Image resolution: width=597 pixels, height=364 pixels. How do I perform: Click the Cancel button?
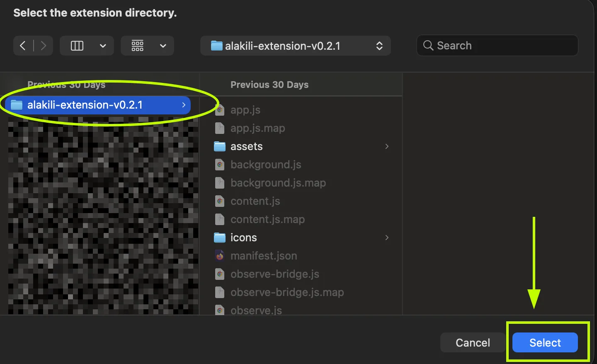473,342
